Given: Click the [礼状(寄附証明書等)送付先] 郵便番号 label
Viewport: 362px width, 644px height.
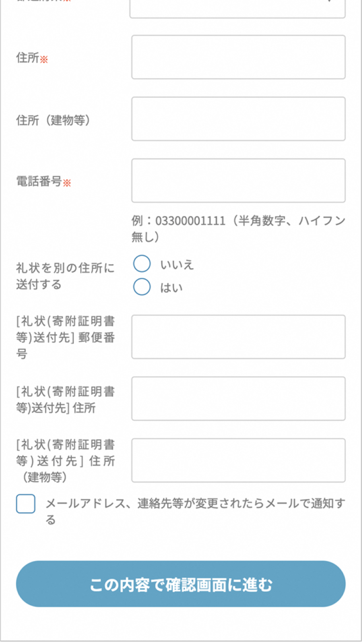Looking at the screenshot, I should [65, 338].
